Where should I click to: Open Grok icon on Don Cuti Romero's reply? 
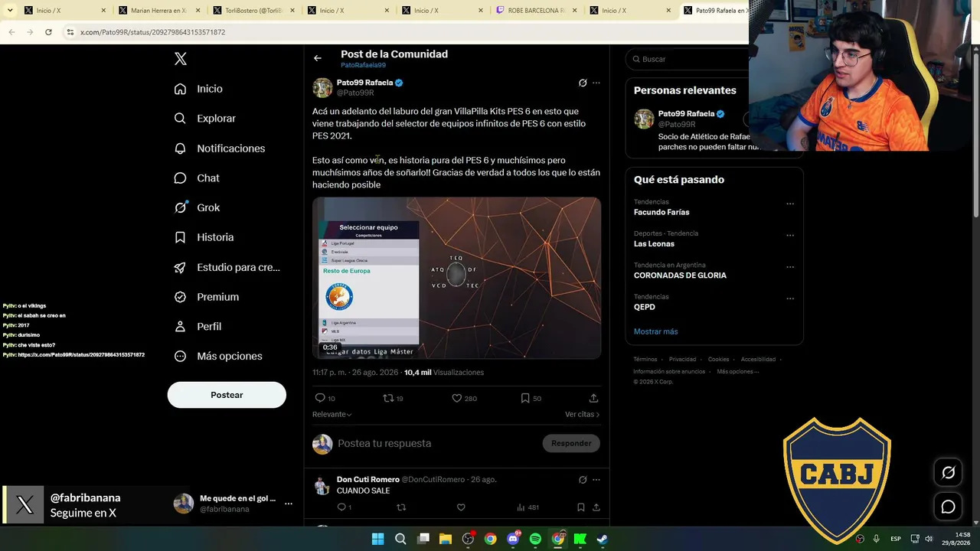coord(583,480)
